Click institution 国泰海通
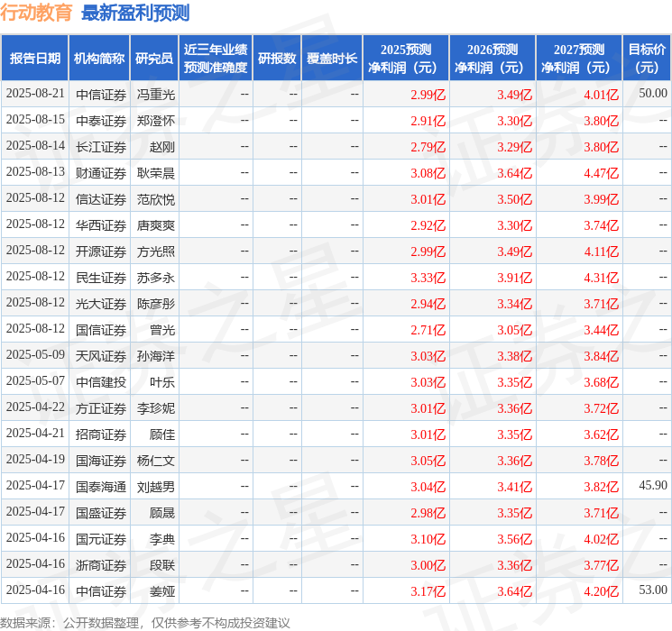The height and width of the screenshot is (631, 672). coord(101,486)
